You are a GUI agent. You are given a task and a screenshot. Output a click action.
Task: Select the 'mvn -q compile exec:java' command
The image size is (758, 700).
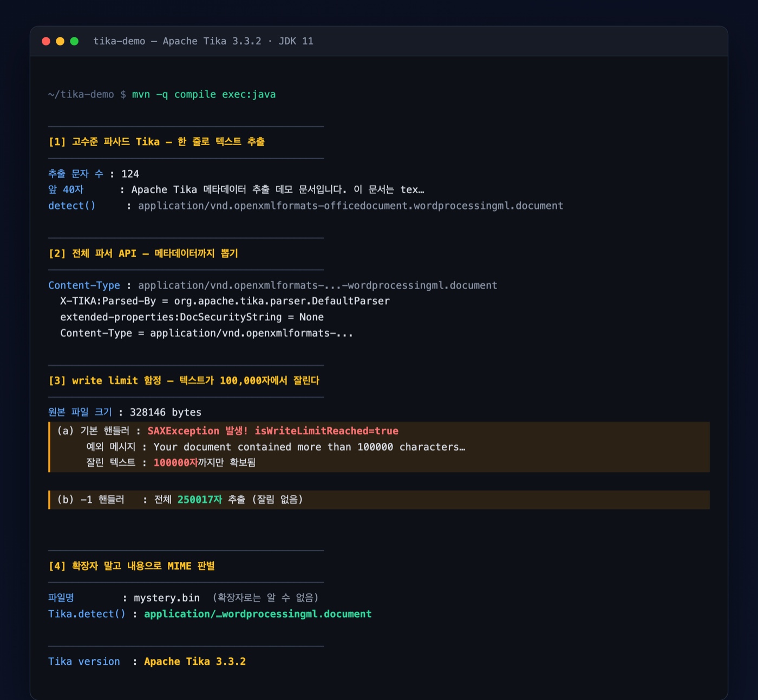(x=204, y=94)
